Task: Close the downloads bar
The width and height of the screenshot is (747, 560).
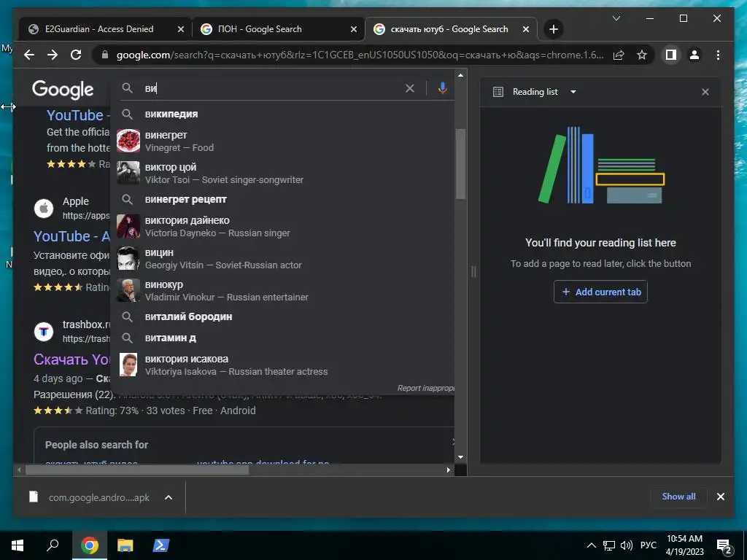Action: click(x=720, y=496)
